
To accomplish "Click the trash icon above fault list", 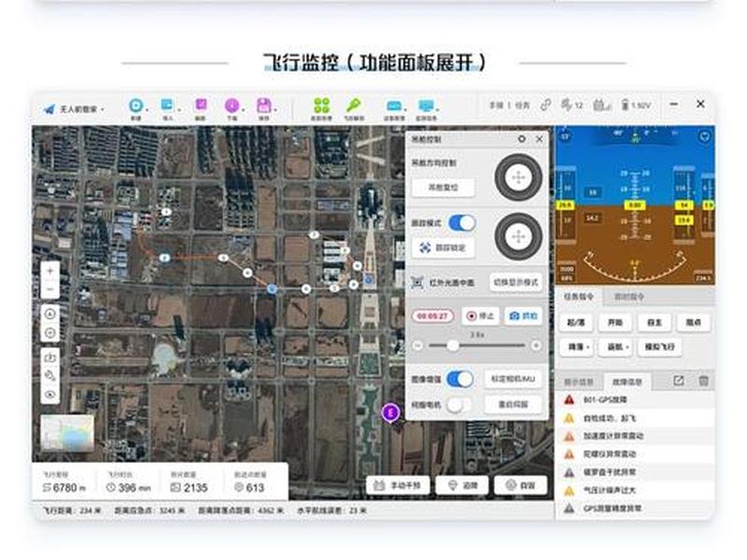I will [703, 381].
